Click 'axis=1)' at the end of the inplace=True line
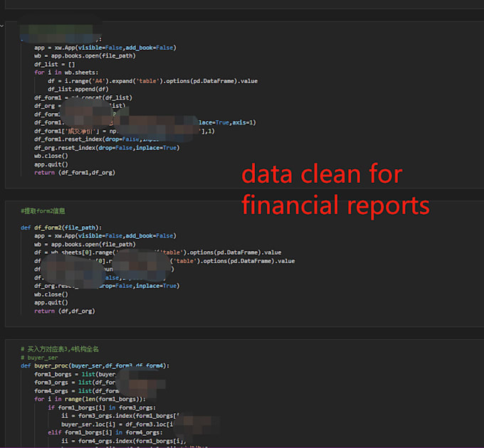Image resolution: width=484 pixels, height=448 pixels. pyautogui.click(x=244, y=122)
